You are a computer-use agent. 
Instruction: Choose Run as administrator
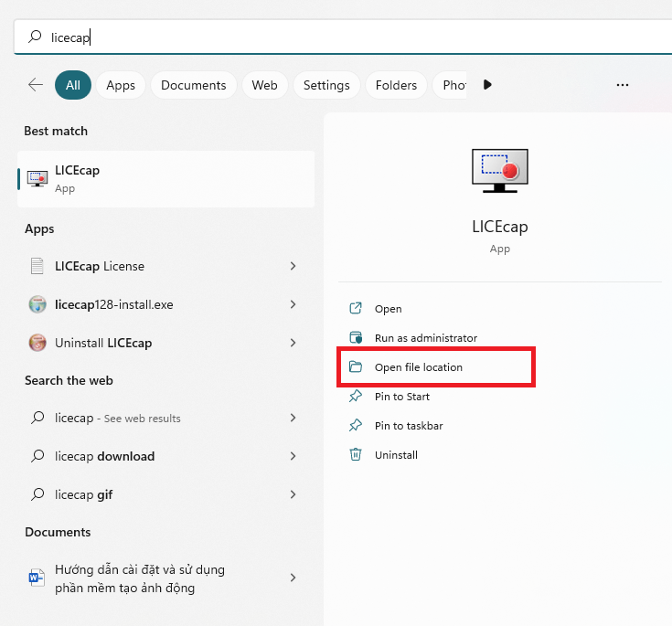[426, 338]
